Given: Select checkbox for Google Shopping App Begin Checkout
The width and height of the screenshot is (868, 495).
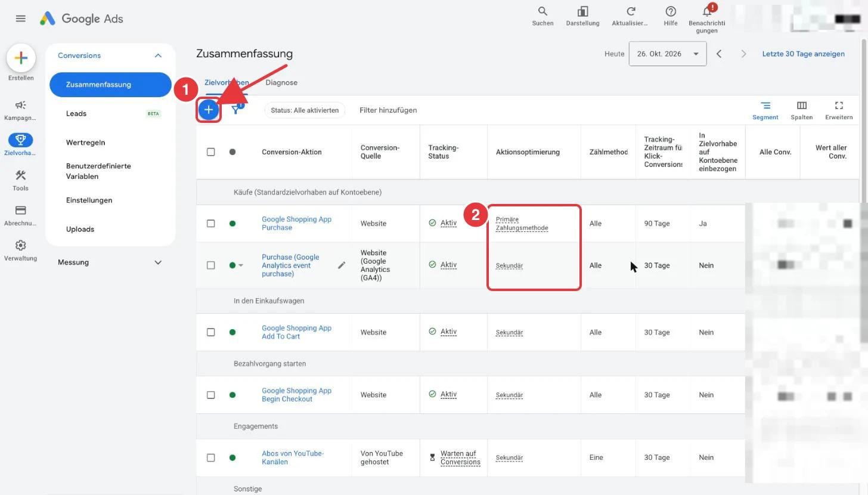Looking at the screenshot, I should pos(210,395).
